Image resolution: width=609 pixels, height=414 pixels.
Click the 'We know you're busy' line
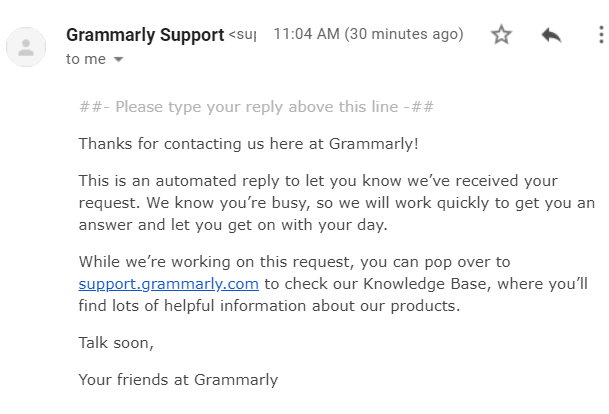[x=337, y=203]
